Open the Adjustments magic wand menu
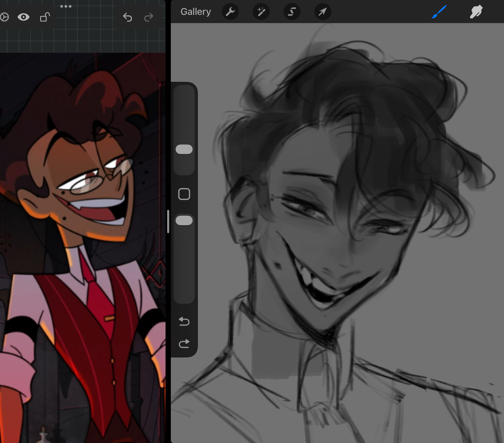 click(x=261, y=12)
